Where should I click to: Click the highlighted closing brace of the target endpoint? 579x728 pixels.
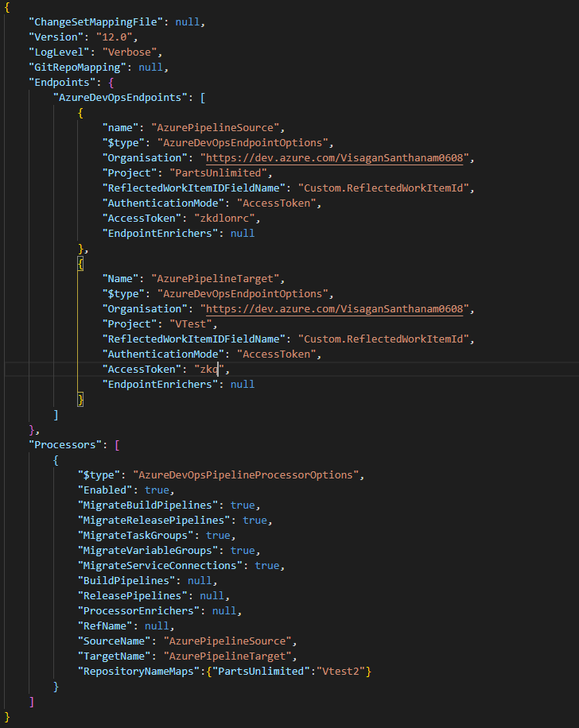80,399
